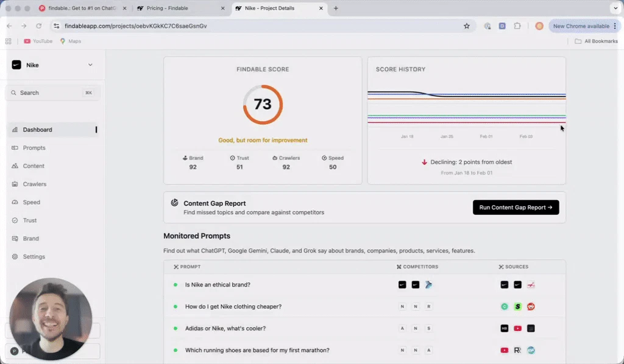The height and width of the screenshot is (364, 624).
Task: Click the COMPETITORS column header
Action: click(417, 267)
